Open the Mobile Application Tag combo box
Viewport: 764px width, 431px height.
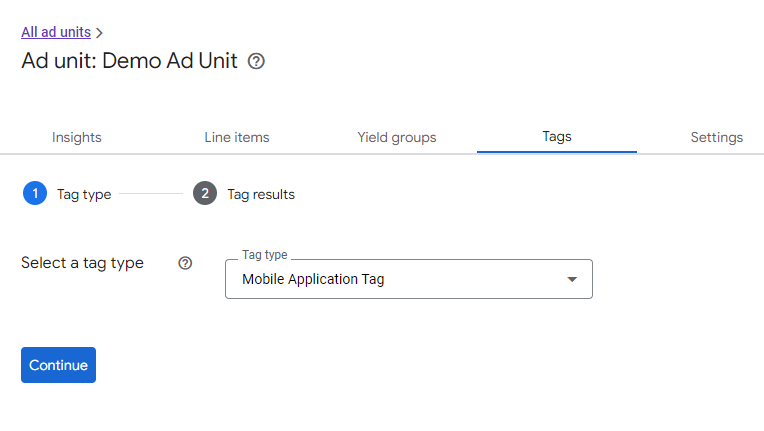(x=409, y=279)
